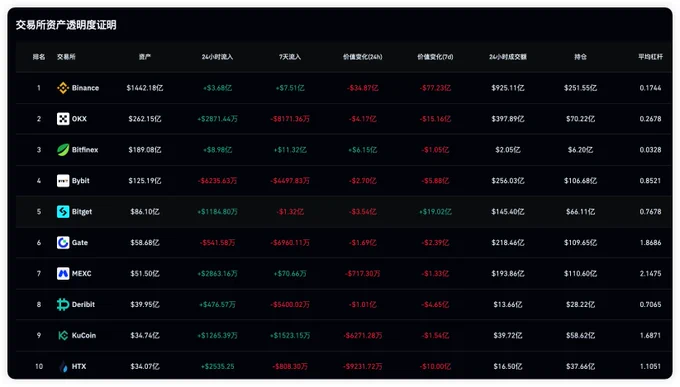Screen dimensions: 680x387
Task: Click the Bybit logo icon
Action: (63, 180)
